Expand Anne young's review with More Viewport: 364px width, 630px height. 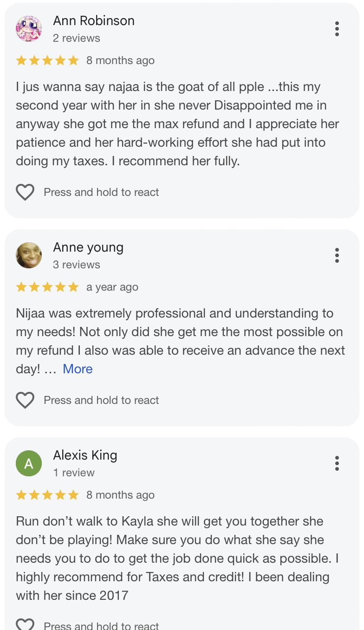pyautogui.click(x=78, y=369)
